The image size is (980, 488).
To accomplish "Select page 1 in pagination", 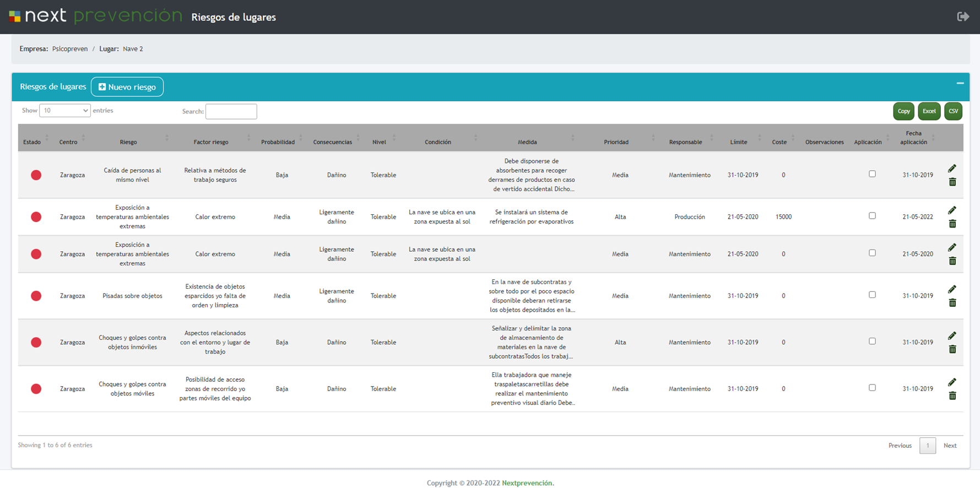I will (x=928, y=446).
